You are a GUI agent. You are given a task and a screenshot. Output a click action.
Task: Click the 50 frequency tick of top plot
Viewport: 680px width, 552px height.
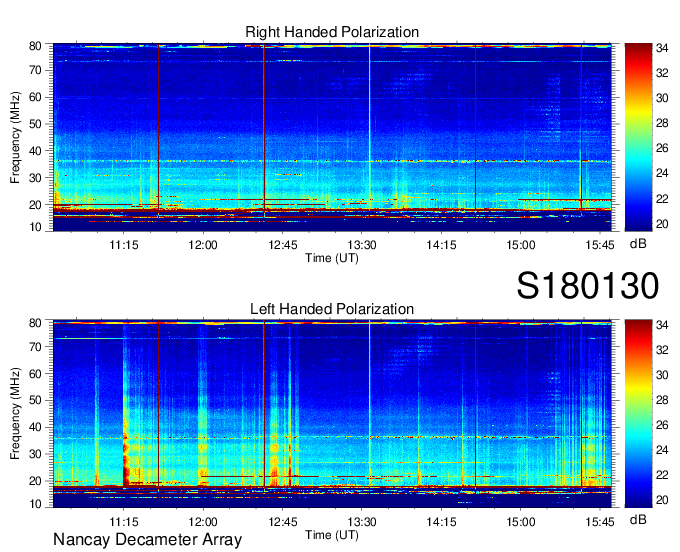(x=35, y=124)
